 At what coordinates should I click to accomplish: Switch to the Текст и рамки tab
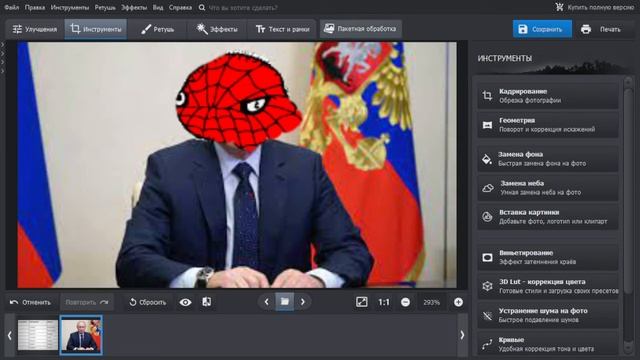tap(282, 29)
